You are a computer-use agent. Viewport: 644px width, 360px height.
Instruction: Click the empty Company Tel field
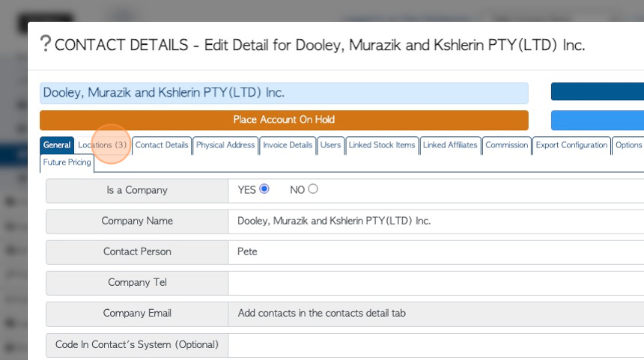pyautogui.click(x=436, y=283)
